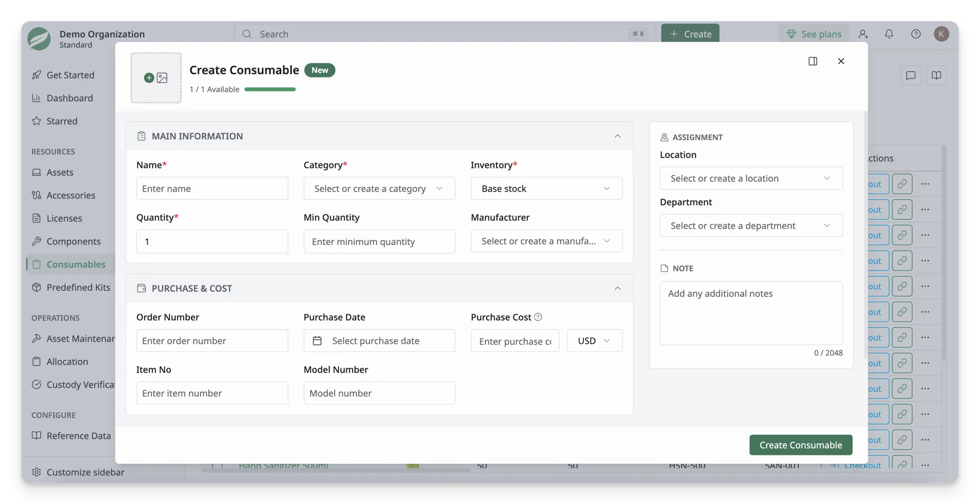This screenshot has height=504, width=980.
Task: Open the Location dropdown
Action: point(751,178)
